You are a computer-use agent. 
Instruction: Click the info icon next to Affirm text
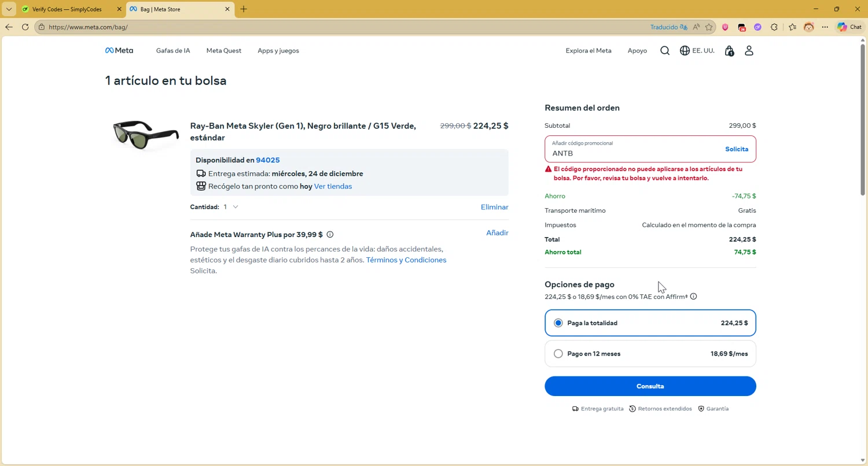click(x=693, y=297)
